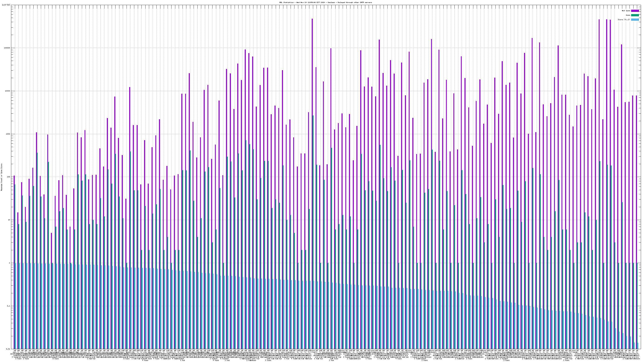Screen dimensions: 644x362
Task: Click the 'Message Count or Spam Score' axis label
Action: tap(1, 177)
